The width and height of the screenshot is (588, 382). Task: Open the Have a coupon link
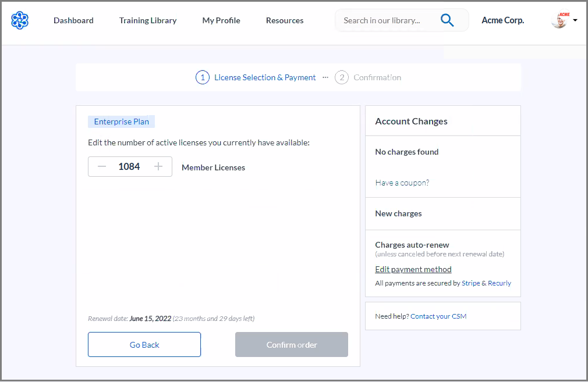[402, 183]
